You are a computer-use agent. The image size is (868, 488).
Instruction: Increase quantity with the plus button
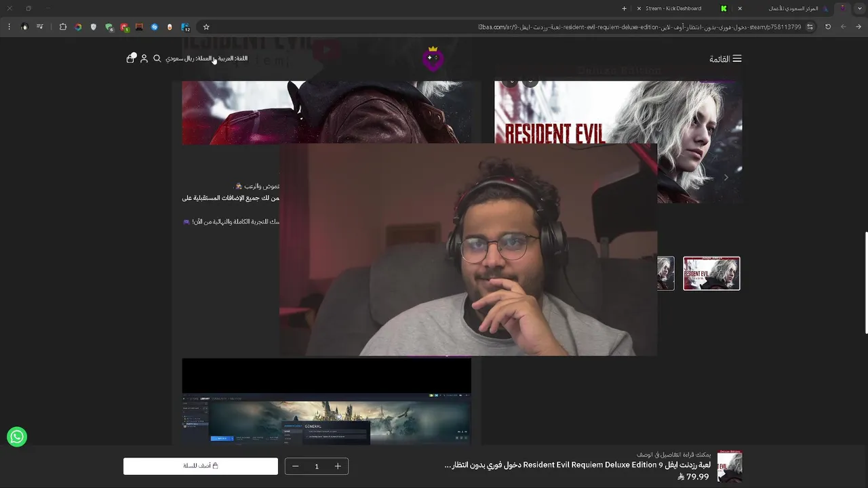click(338, 466)
